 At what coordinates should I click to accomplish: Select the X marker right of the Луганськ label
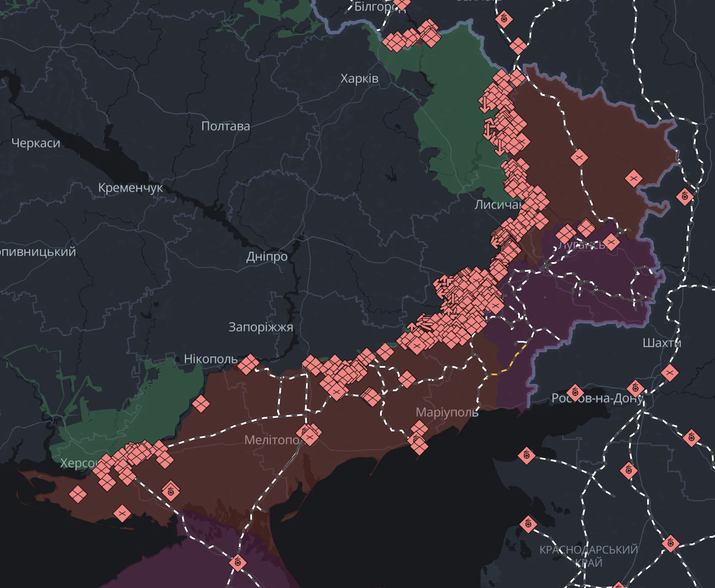tap(611, 242)
